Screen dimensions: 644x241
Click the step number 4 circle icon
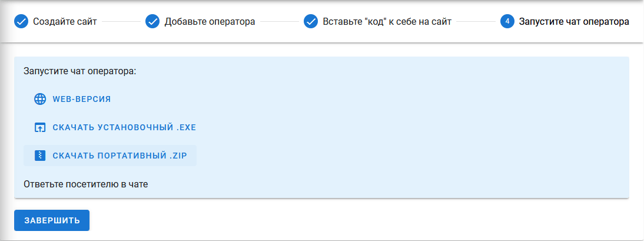click(x=507, y=22)
